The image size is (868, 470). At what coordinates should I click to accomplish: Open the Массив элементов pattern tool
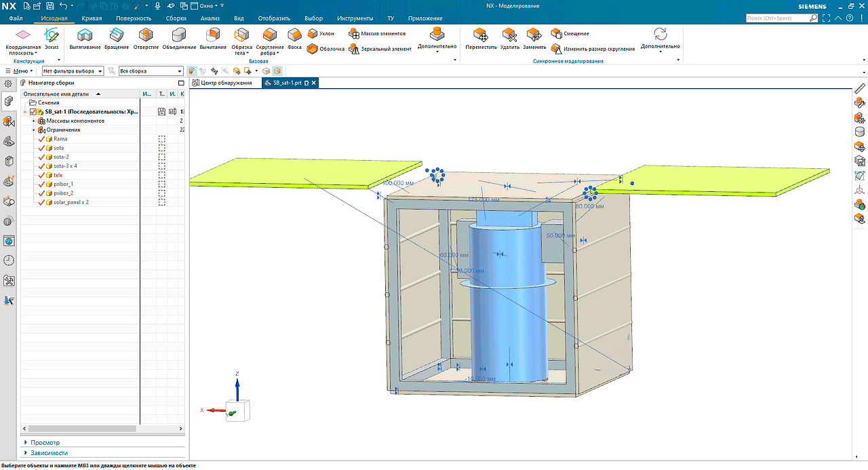pyautogui.click(x=377, y=33)
